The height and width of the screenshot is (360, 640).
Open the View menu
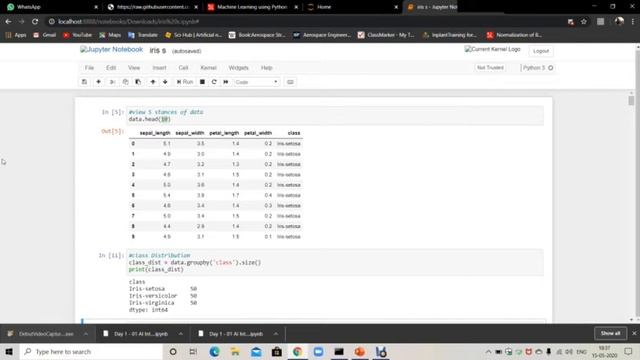coord(134,68)
